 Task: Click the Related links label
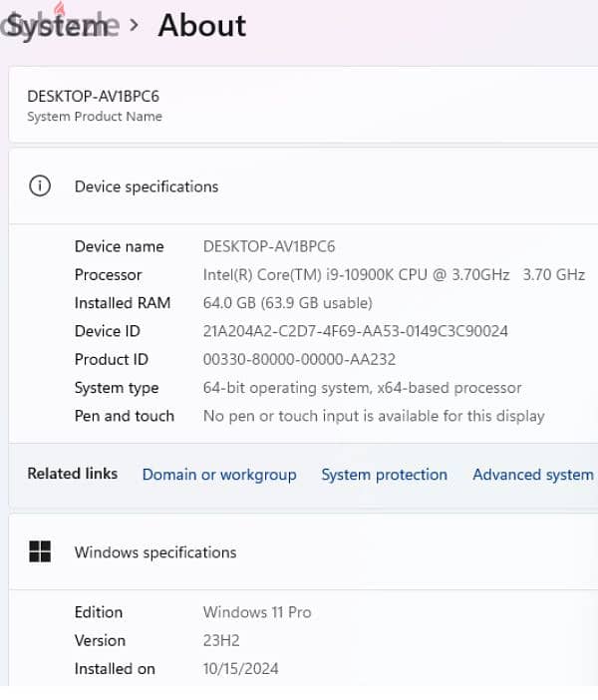[73, 474]
